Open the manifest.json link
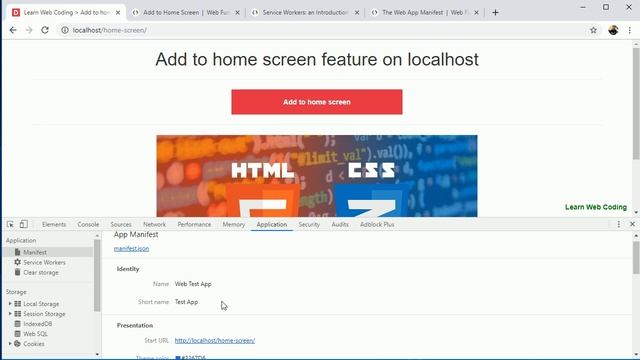Viewport: 640px width, 360px height. [x=131, y=249]
